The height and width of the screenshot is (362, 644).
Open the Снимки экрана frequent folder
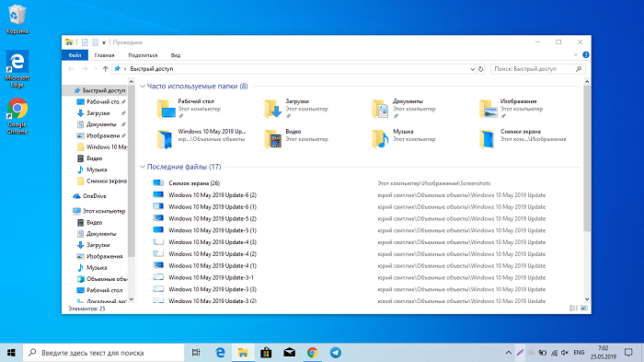523,139
